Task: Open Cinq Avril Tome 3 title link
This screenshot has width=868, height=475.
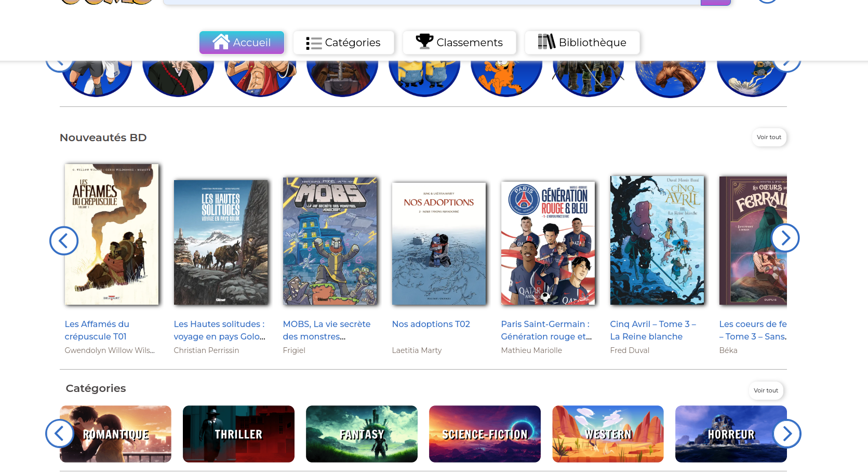Action: 653,330
